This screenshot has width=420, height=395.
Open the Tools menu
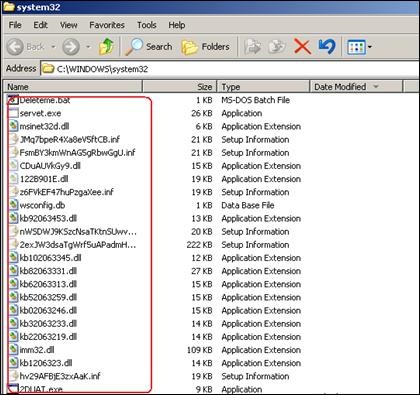(147, 25)
